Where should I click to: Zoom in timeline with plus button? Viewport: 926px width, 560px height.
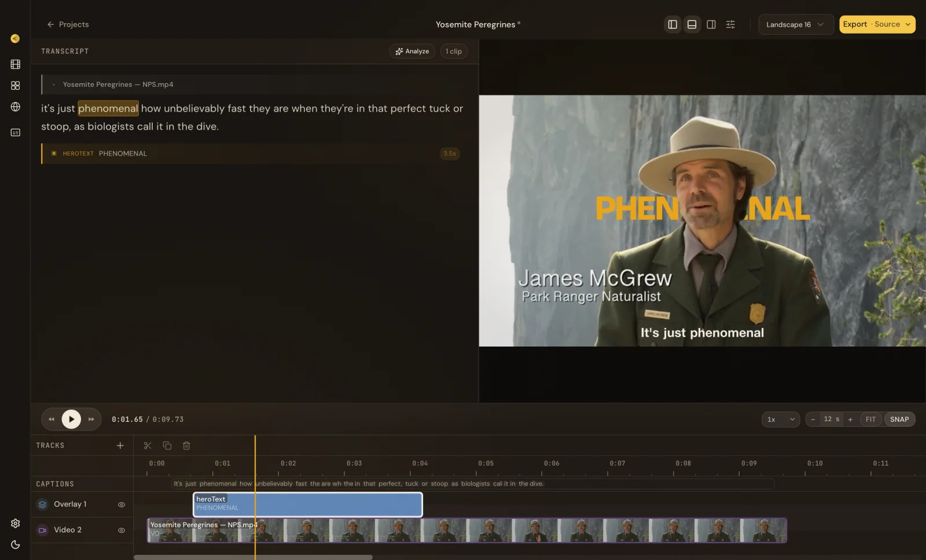850,419
